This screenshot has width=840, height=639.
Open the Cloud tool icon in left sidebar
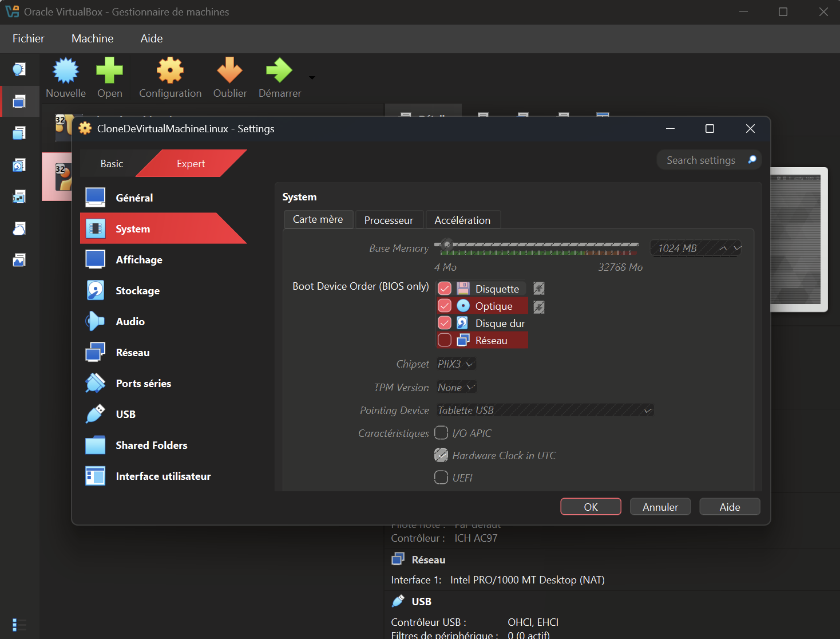point(19,228)
